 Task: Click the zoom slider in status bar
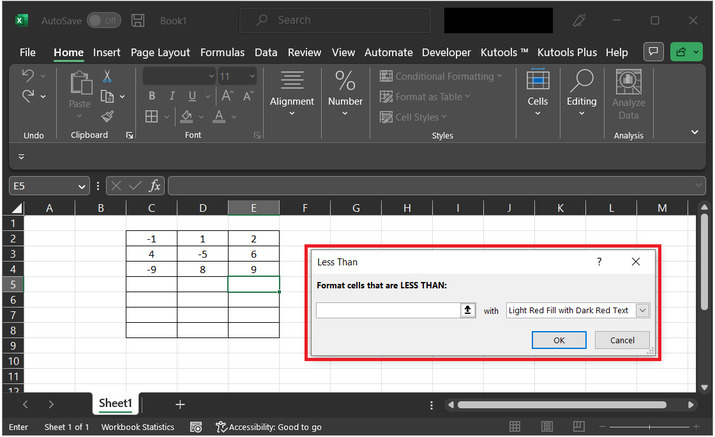(x=649, y=427)
